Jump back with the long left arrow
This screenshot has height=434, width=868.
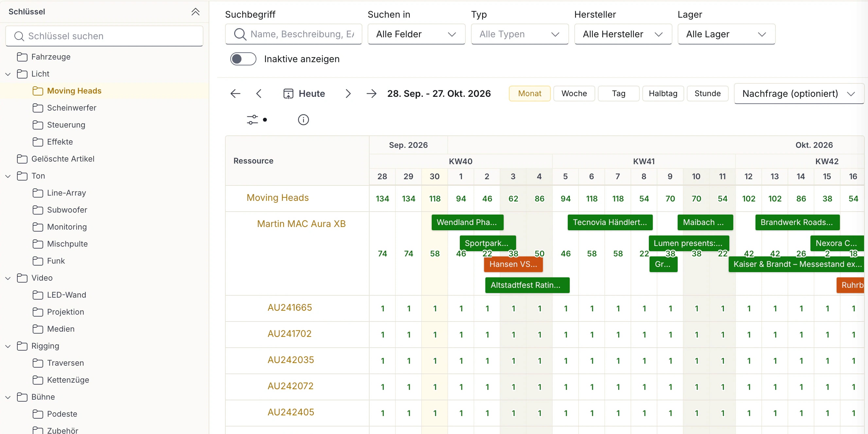(235, 93)
